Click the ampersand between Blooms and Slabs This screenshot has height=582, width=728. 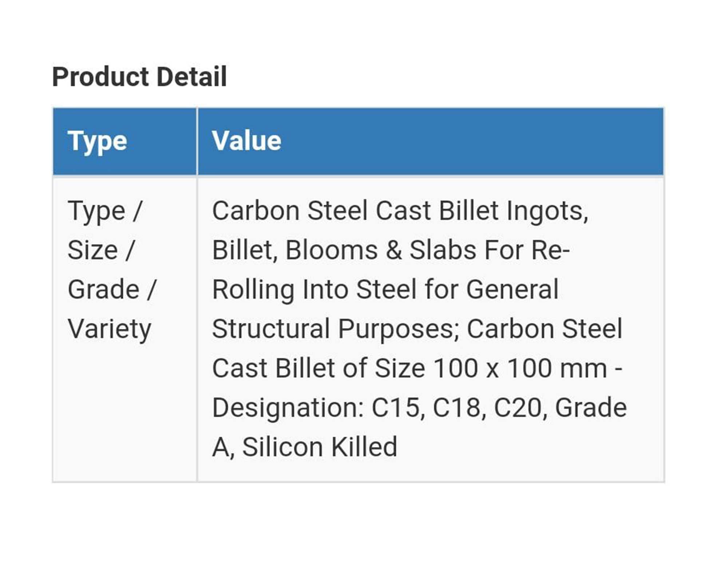(x=394, y=250)
